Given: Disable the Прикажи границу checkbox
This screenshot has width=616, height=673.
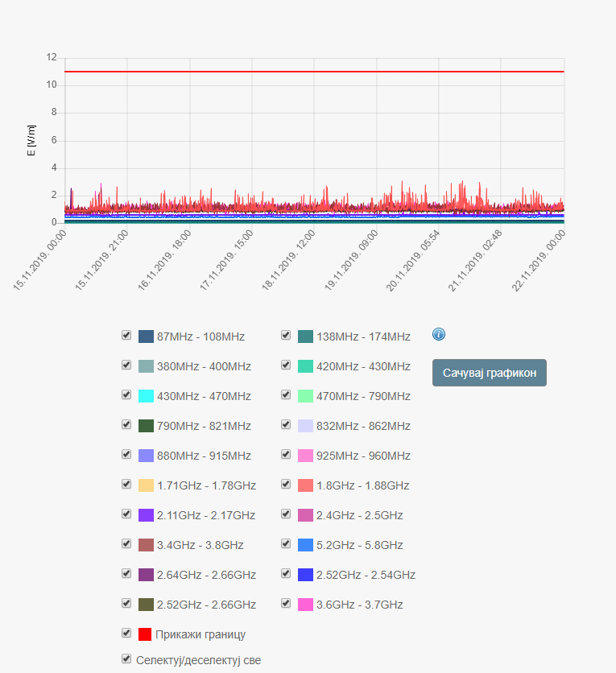Looking at the screenshot, I should [x=126, y=634].
